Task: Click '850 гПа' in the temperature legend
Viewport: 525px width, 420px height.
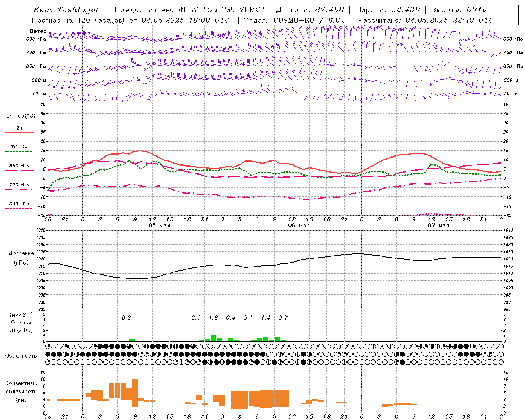Action: (x=19, y=166)
